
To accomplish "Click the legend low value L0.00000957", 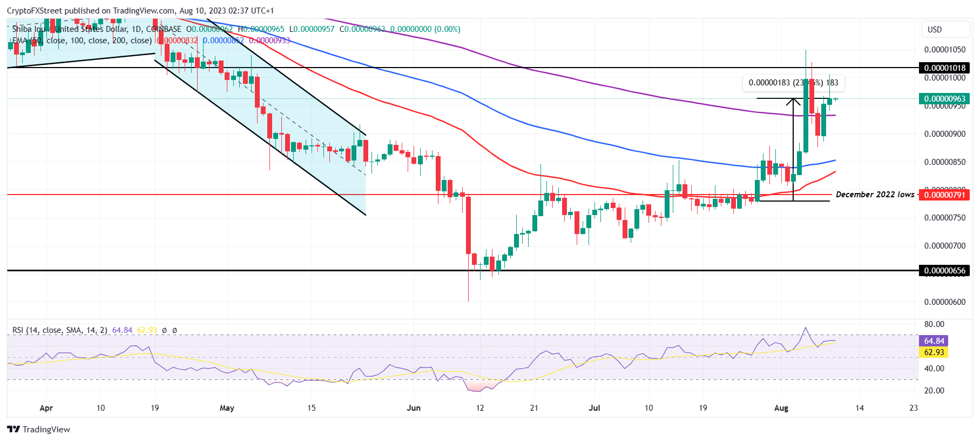I will pos(312,29).
